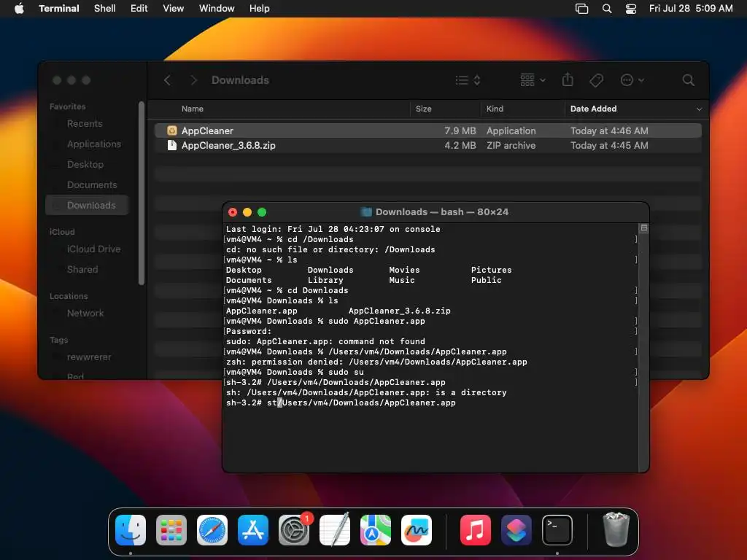Viewport: 747px width, 560px height.
Task: Minimize the Terminal window with yellow button
Action: tap(247, 212)
